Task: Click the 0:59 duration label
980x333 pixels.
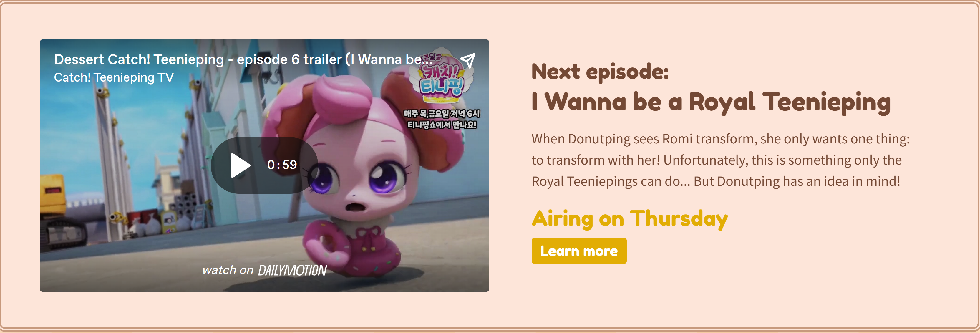Action: pos(282,165)
